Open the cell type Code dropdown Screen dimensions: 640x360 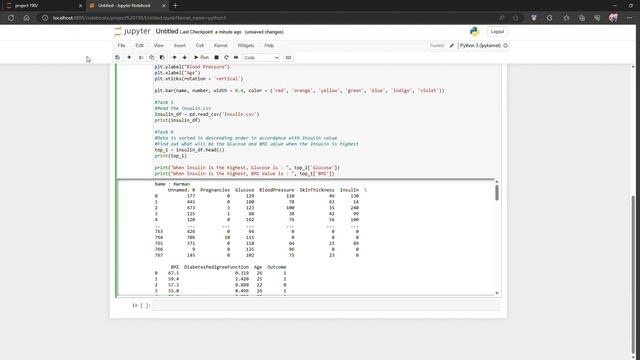[261, 58]
